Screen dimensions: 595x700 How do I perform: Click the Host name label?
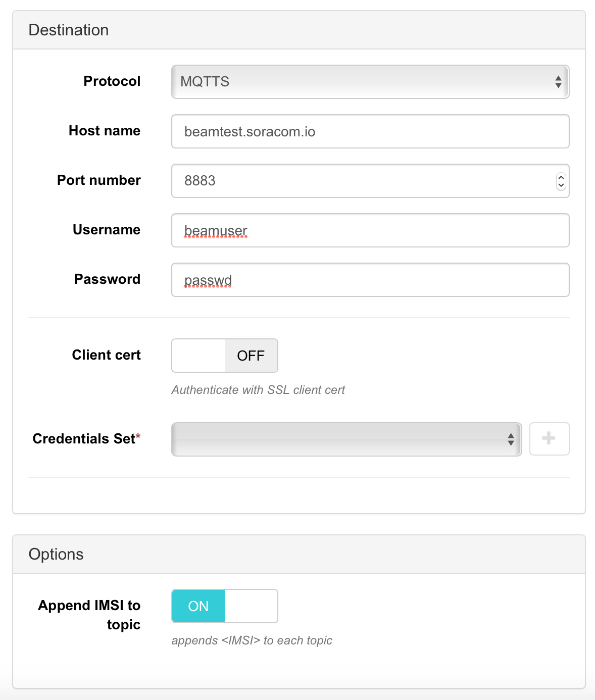pos(105,131)
